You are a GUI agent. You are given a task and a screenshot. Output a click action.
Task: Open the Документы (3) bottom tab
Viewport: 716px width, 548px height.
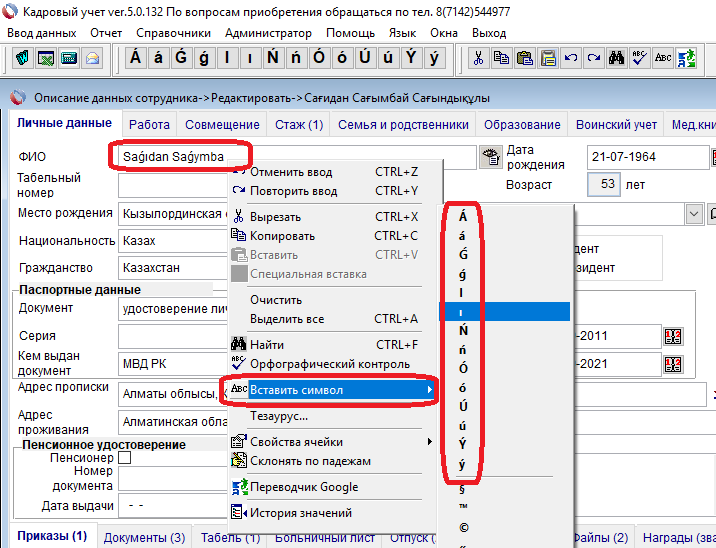click(144, 537)
